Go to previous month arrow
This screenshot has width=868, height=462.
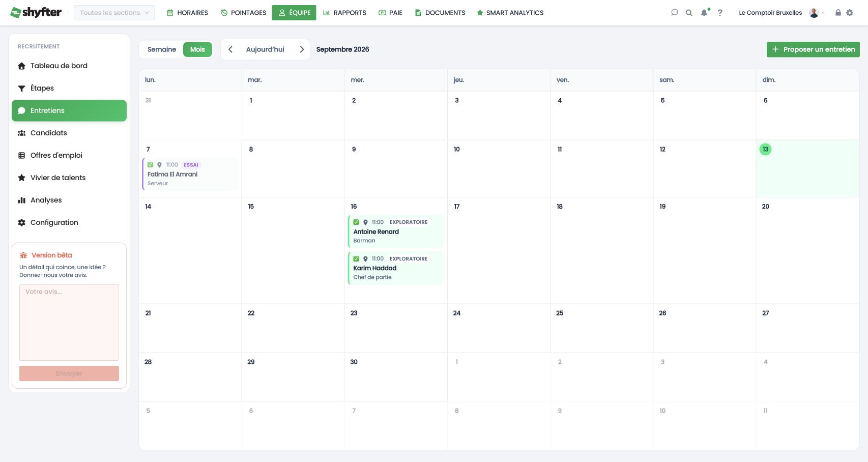tap(230, 49)
